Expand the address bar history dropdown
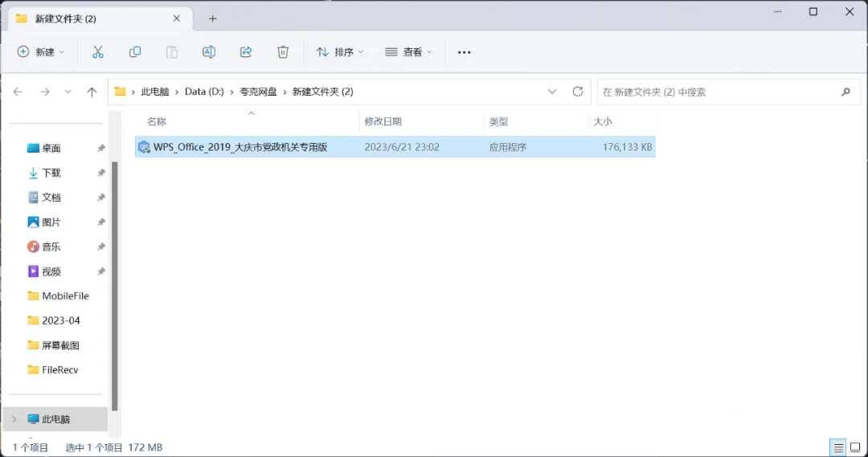 point(552,92)
